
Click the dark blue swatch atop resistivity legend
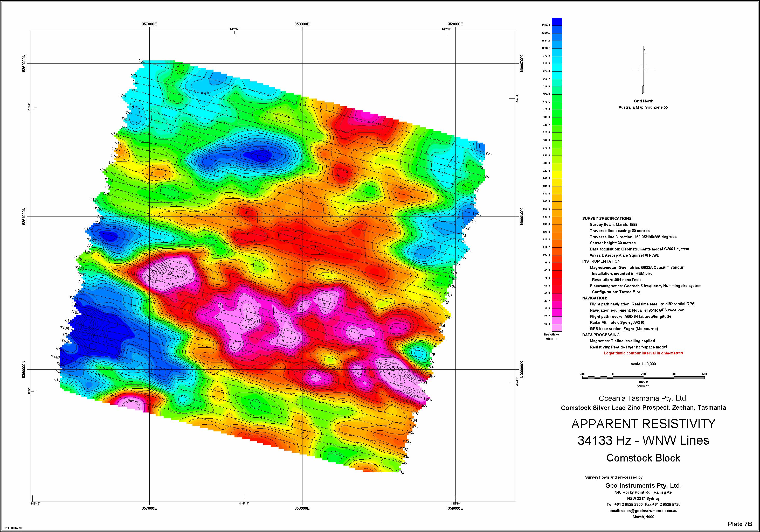[x=557, y=21]
